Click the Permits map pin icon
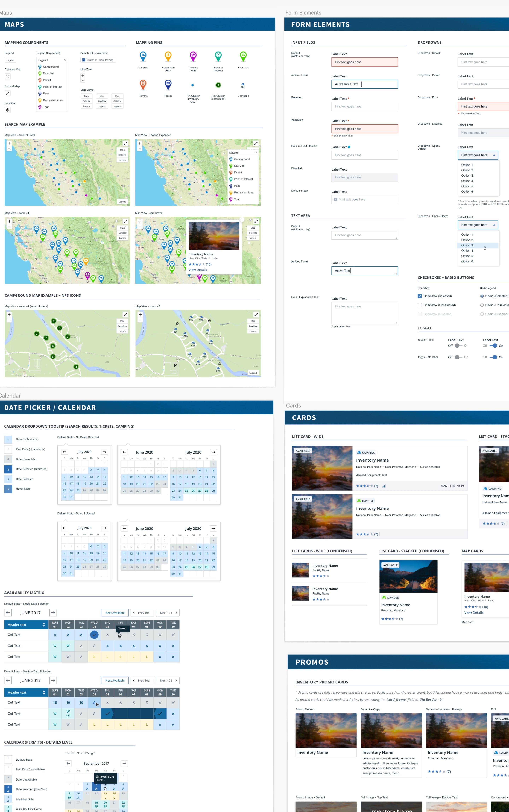 pyautogui.click(x=143, y=84)
